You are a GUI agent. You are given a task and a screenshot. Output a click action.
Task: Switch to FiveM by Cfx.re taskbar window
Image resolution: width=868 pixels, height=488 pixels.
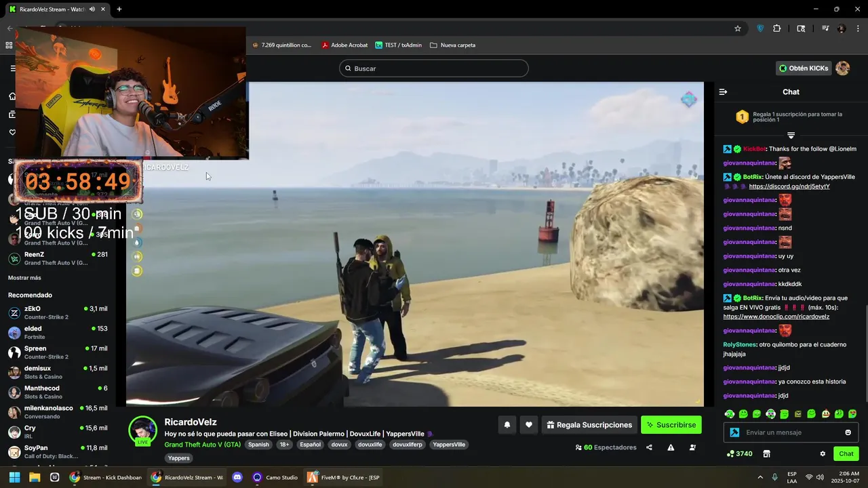[x=344, y=477]
